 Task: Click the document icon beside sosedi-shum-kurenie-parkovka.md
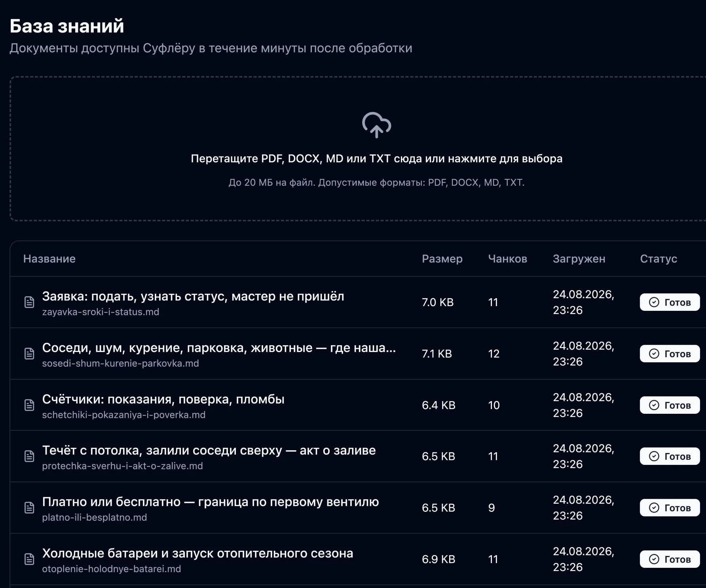29,354
